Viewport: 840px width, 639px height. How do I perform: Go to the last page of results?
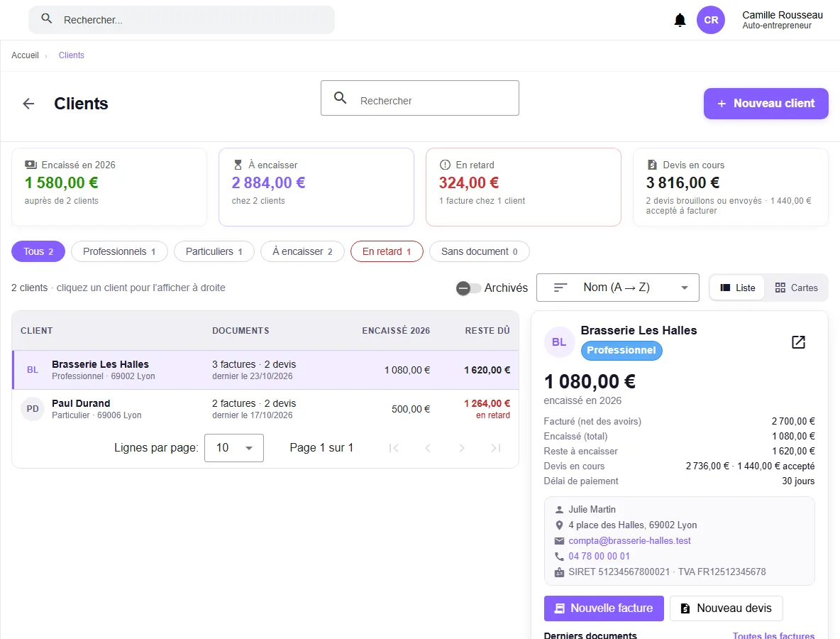[x=496, y=448]
